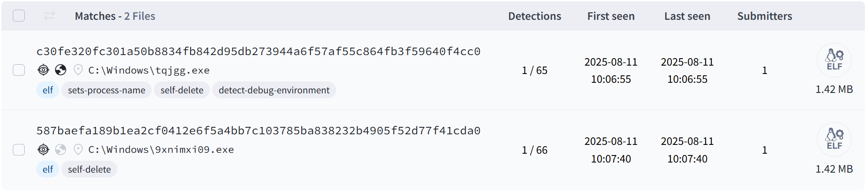
Task: Click ELF file type icon in second row
Action: pos(834,139)
